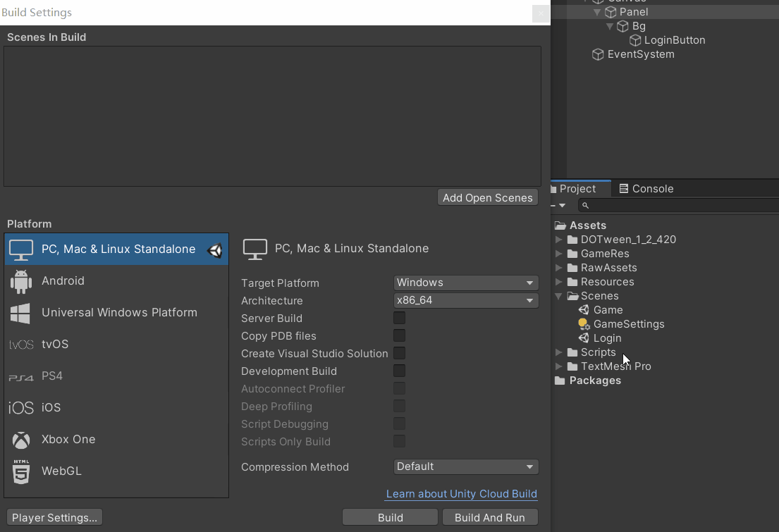Click the TextMesh Pro folder icon
This screenshot has height=532, width=779.
pos(572,366)
